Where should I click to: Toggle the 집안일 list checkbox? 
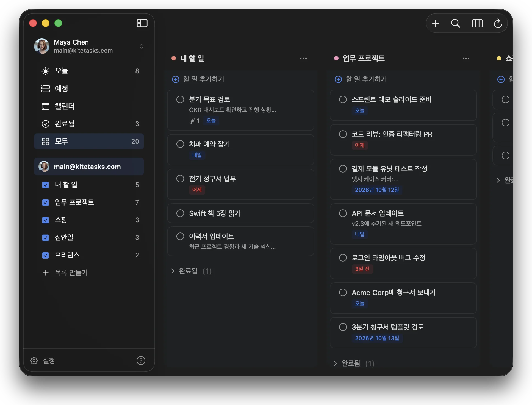pos(46,238)
